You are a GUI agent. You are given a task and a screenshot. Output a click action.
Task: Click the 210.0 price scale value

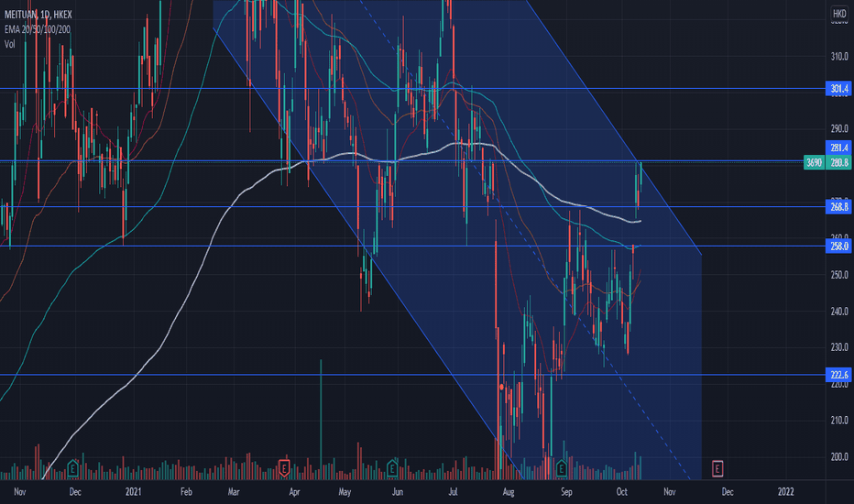click(839, 420)
